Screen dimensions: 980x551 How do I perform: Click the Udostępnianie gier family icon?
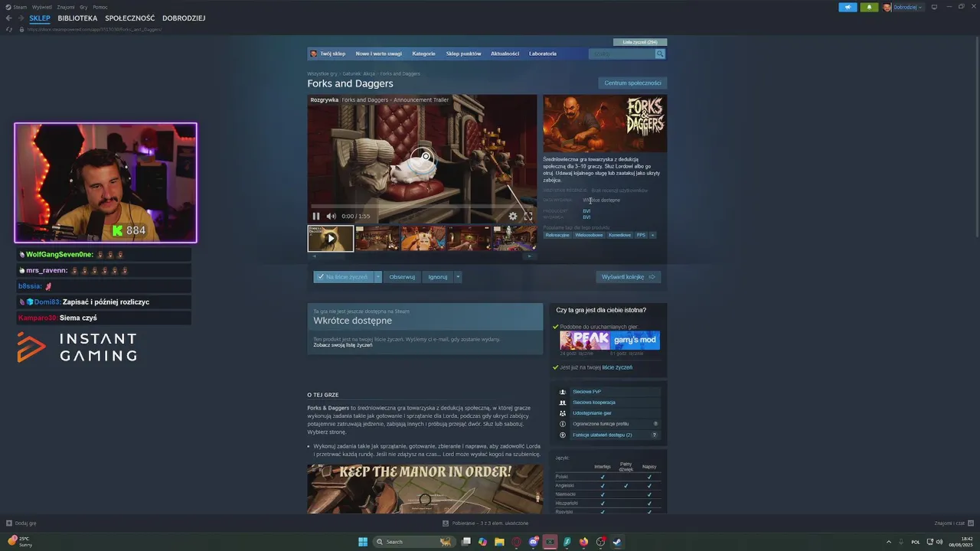tap(563, 413)
